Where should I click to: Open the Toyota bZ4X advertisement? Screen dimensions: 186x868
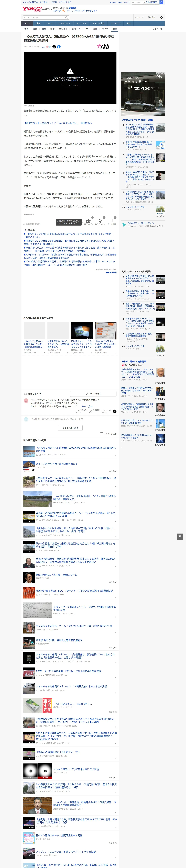click(143, 94)
